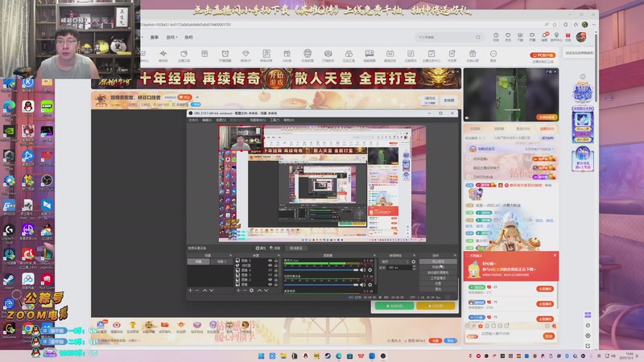Toggle the lock on 浏览器 source
This screenshot has height=362, width=644.
coord(276,265)
